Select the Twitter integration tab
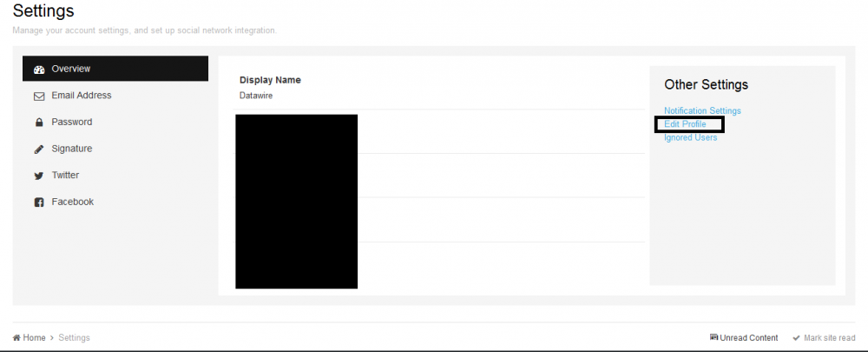This screenshot has height=352, width=868. (x=115, y=176)
